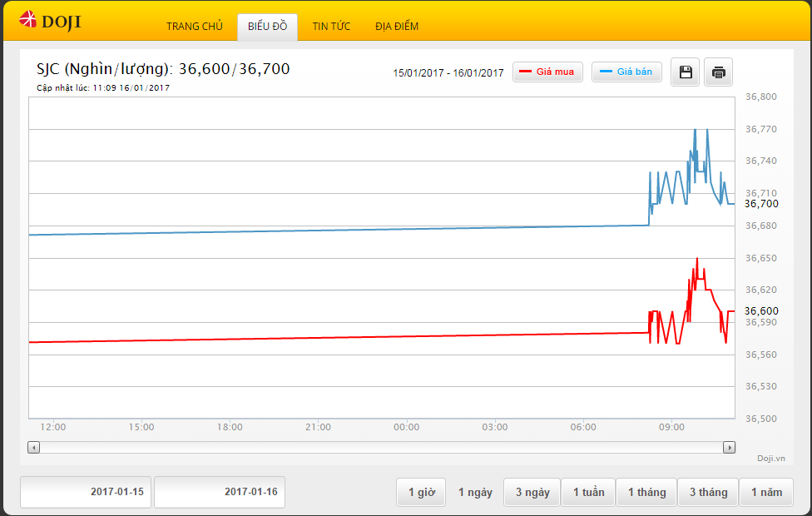This screenshot has width=812, height=516.
Task: Select the 3 ngày time range
Action: pyautogui.click(x=532, y=492)
